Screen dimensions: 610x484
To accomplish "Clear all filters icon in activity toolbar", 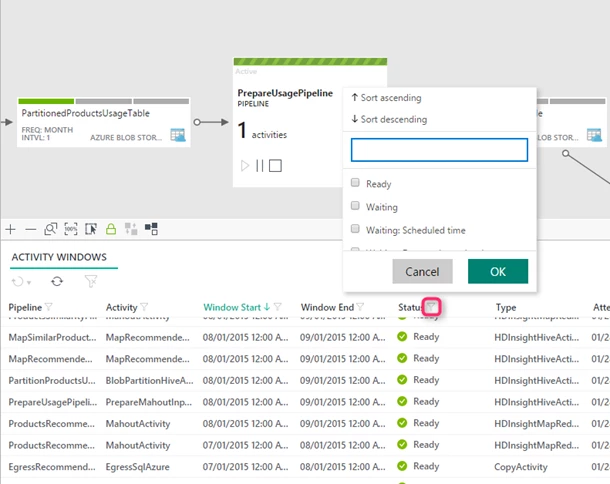I will [91, 281].
